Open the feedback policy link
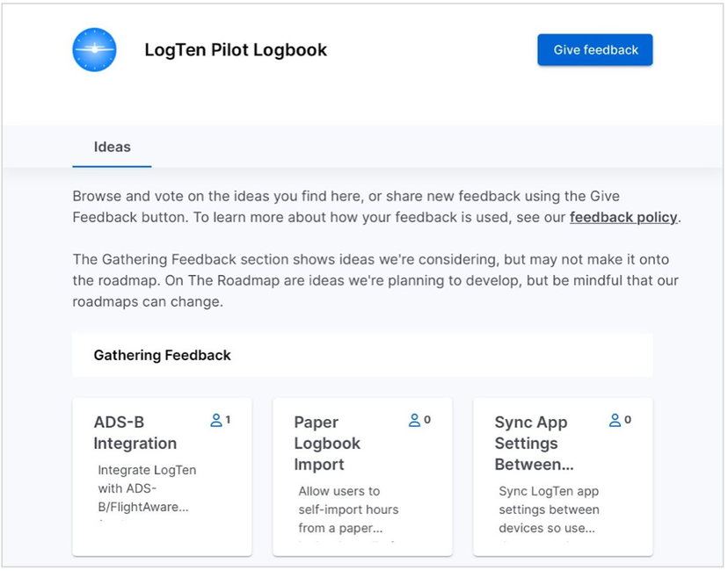This screenshot has height=571, width=728. tap(623, 217)
